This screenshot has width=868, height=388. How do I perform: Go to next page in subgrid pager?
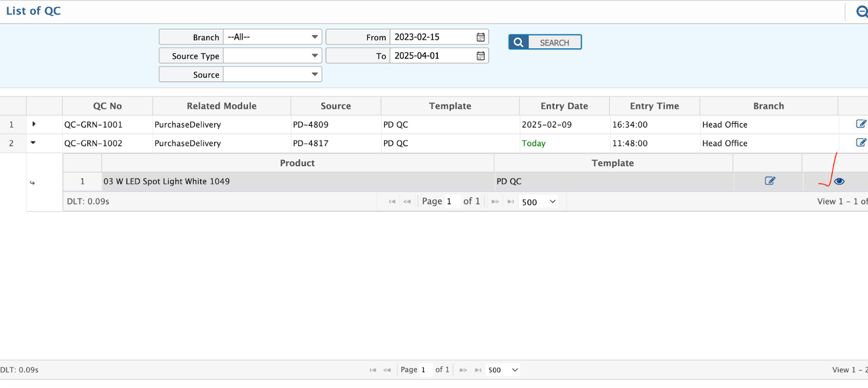click(495, 202)
